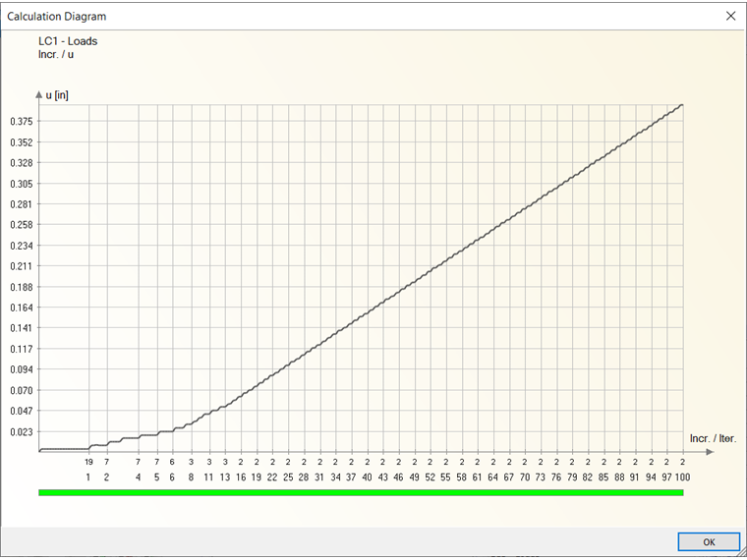Click increment label 19 in the lower axis row
Image resolution: width=747 pixels, height=560 pixels.
click(x=257, y=477)
